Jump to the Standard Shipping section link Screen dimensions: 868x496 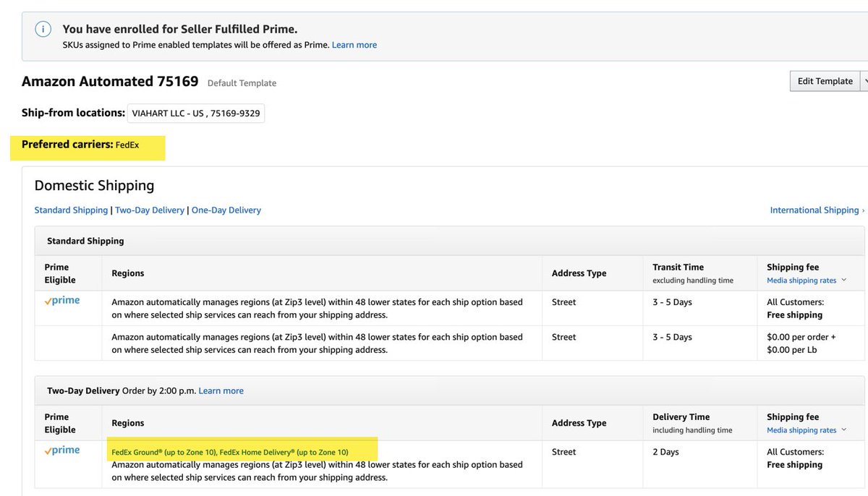(71, 210)
